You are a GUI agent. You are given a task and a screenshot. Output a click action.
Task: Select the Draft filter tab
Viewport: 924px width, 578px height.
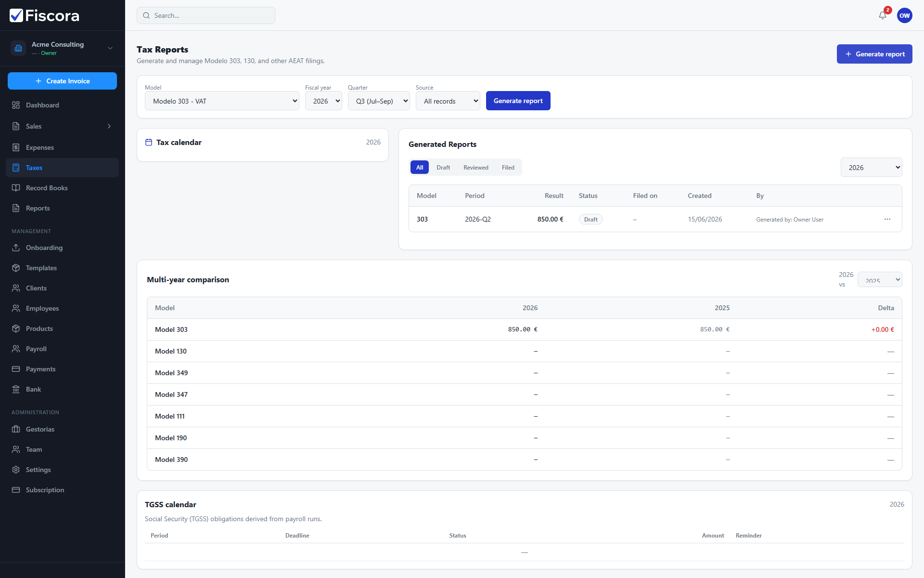pyautogui.click(x=443, y=167)
